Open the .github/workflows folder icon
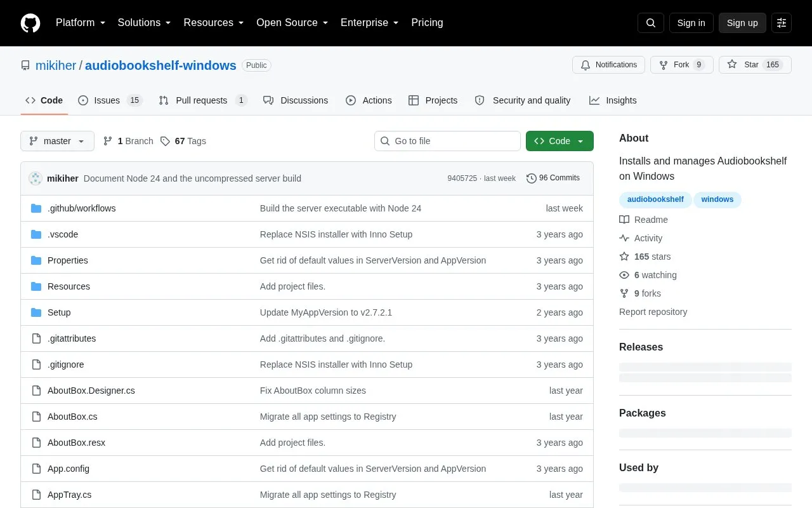Image resolution: width=812 pixels, height=508 pixels. point(36,208)
